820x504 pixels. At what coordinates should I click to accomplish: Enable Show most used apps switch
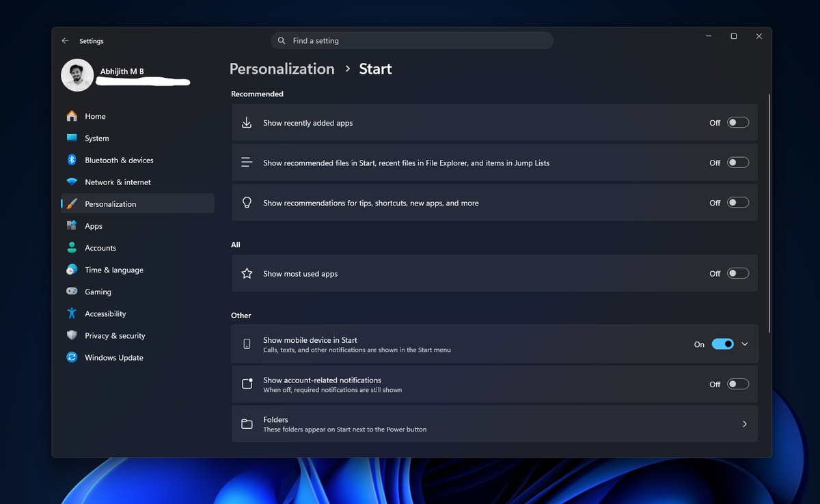tap(738, 273)
